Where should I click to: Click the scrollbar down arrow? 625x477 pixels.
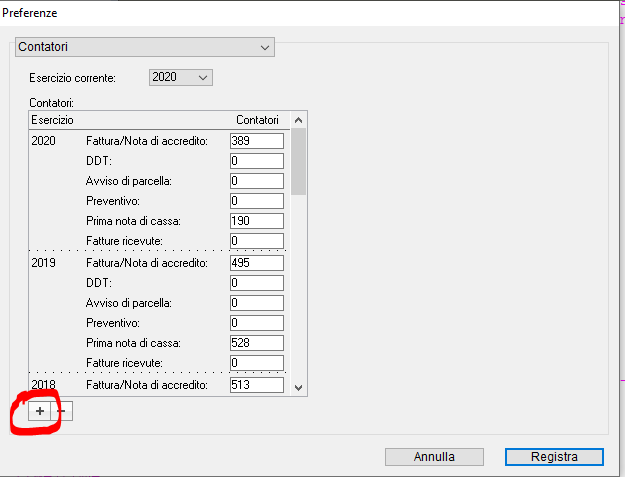tap(299, 387)
